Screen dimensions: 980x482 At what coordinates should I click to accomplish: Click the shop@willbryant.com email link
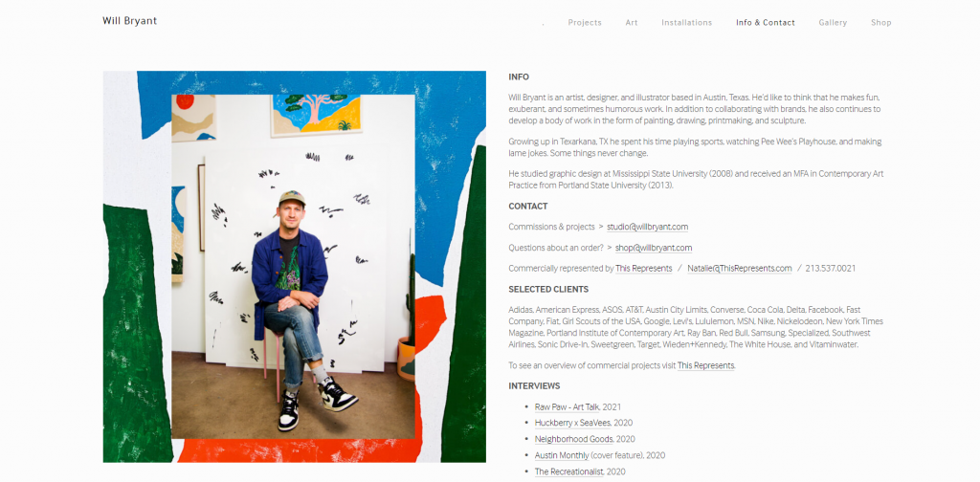click(653, 248)
